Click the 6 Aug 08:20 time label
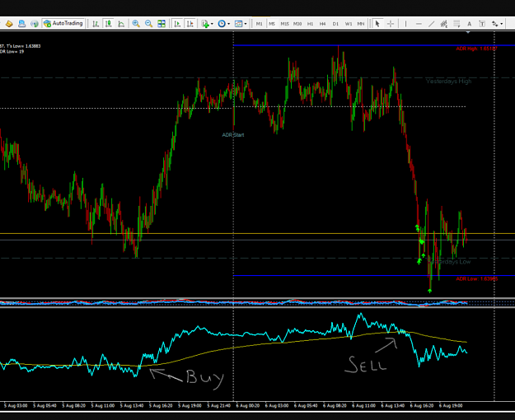Screen dimensions: 515x420 click(x=335, y=405)
